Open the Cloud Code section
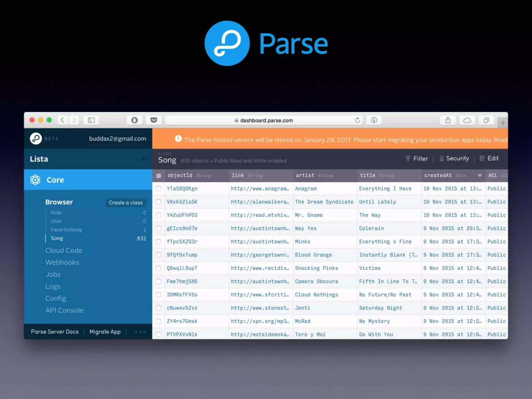Screen dimensions: 532x399 click(64, 250)
